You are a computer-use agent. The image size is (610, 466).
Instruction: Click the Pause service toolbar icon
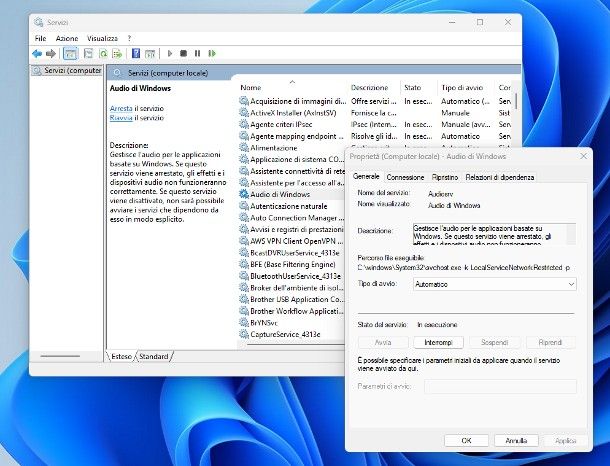coord(197,53)
